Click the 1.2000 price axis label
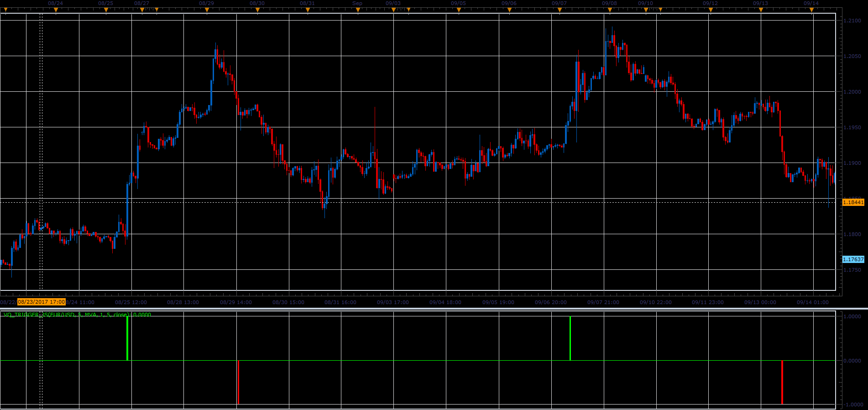The image size is (868, 410). 852,92
